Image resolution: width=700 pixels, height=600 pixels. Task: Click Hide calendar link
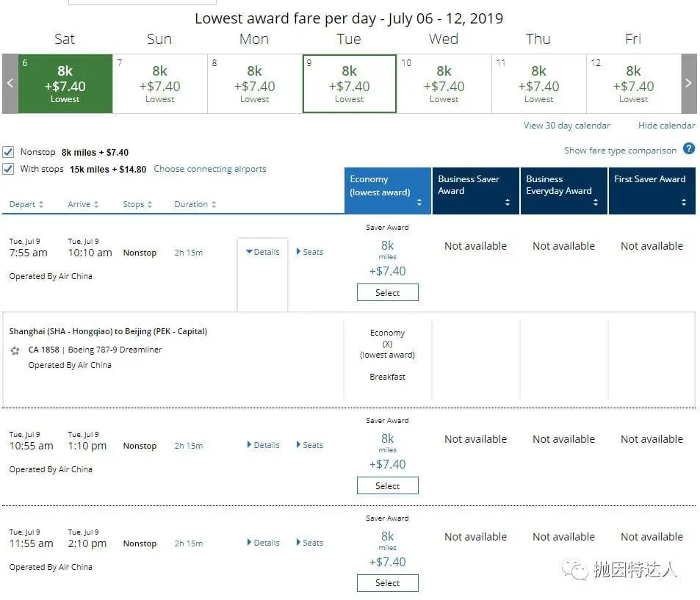(x=666, y=126)
